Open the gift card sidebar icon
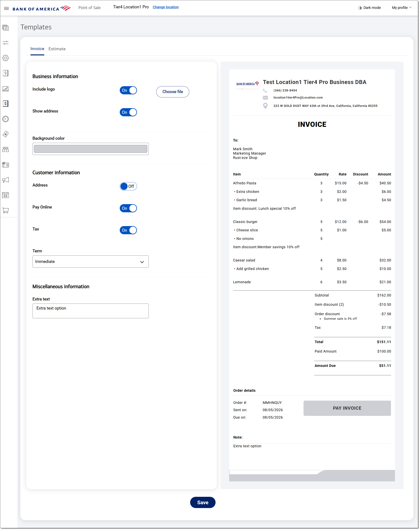420x530 pixels. click(x=6, y=165)
